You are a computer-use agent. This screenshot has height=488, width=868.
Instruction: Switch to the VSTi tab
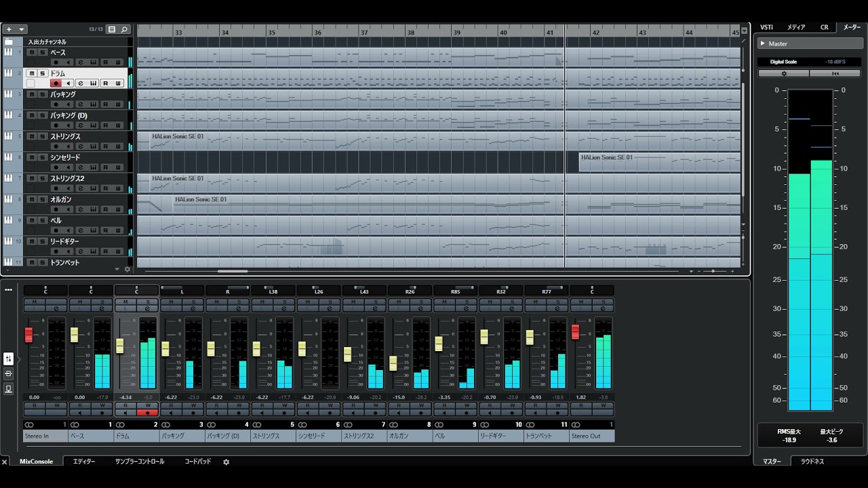[x=766, y=27]
